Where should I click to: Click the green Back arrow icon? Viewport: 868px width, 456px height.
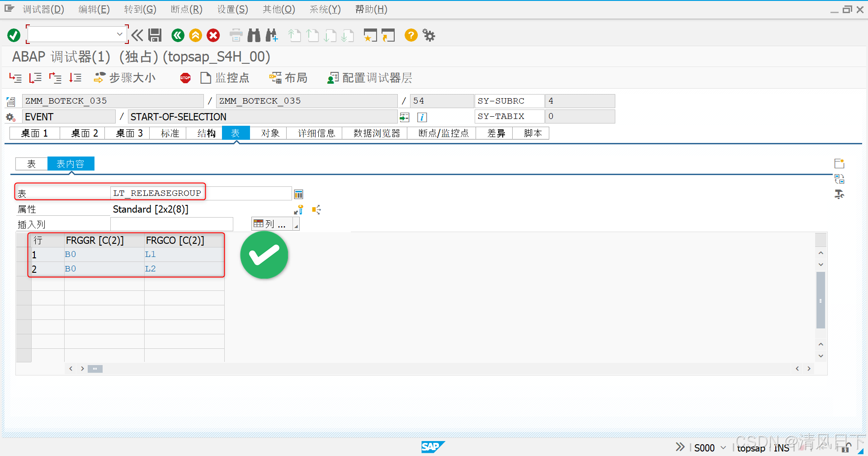point(178,35)
